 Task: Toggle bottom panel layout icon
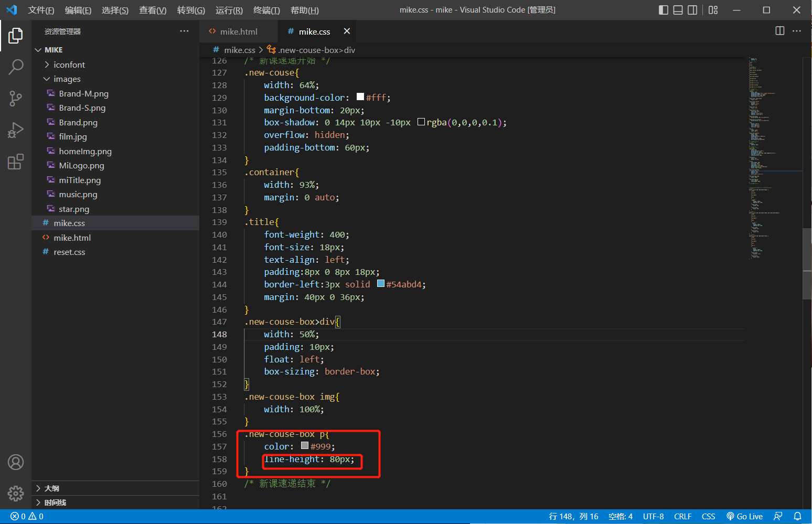tap(678, 10)
